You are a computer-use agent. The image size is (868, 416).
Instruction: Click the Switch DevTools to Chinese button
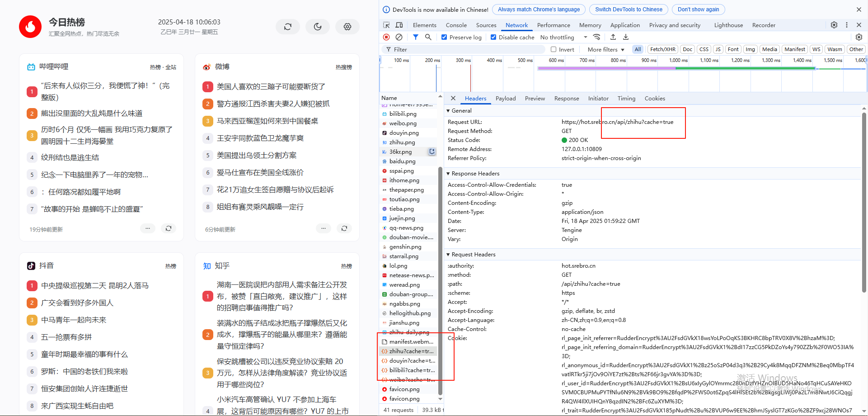click(628, 9)
